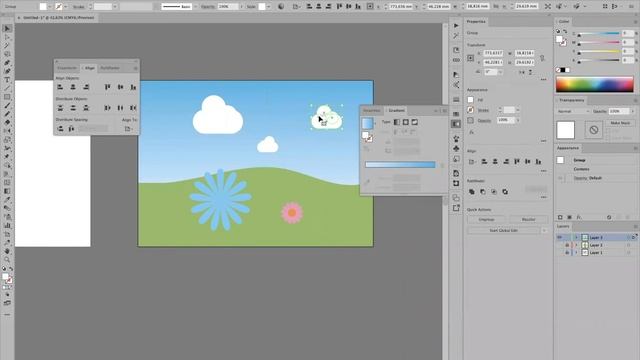This screenshot has width=640, height=360.
Task: Click Horizontal Align Left in floating Align panel
Action: click(x=60, y=87)
